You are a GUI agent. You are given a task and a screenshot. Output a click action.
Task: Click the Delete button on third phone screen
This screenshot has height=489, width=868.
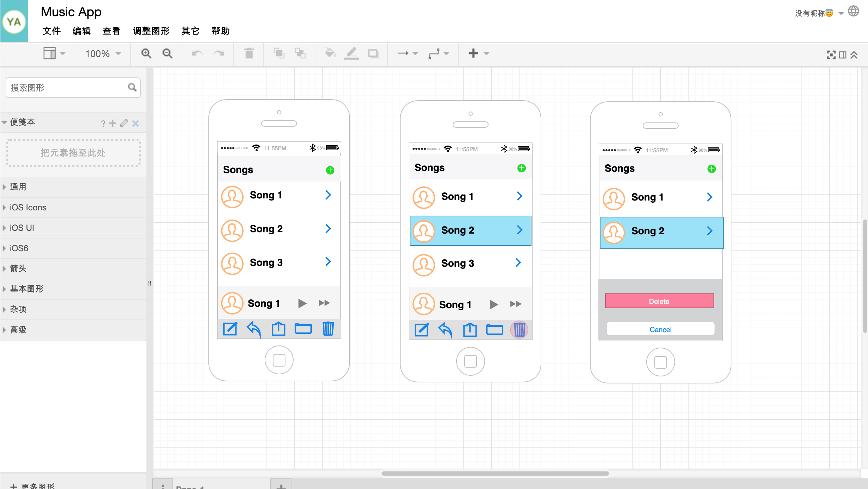click(x=660, y=300)
